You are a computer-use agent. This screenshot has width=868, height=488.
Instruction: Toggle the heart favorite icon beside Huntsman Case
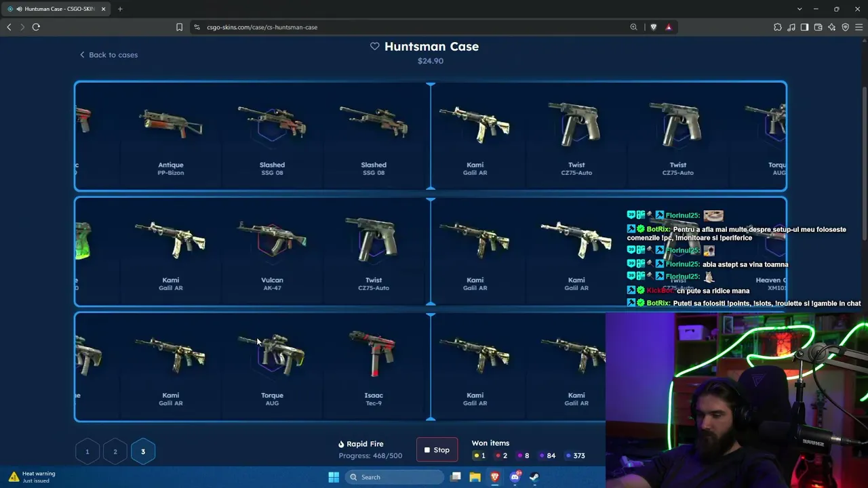tap(374, 46)
